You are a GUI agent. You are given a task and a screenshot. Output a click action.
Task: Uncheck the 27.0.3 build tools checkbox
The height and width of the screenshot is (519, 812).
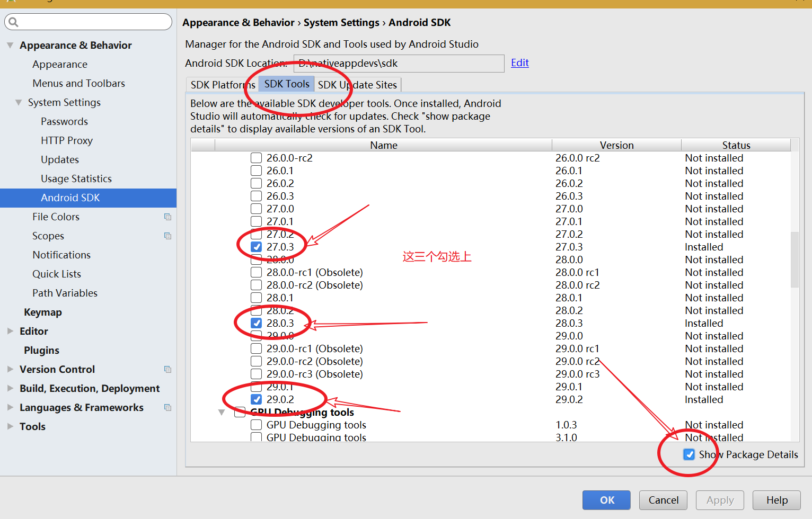256,247
